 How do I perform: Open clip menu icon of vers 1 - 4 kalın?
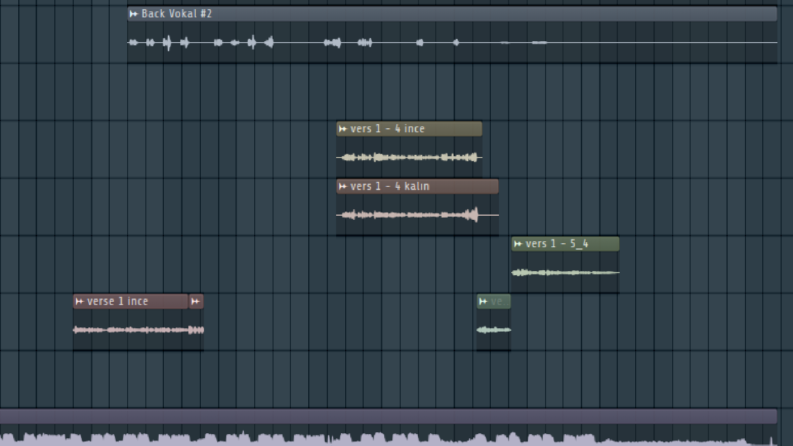(343, 187)
